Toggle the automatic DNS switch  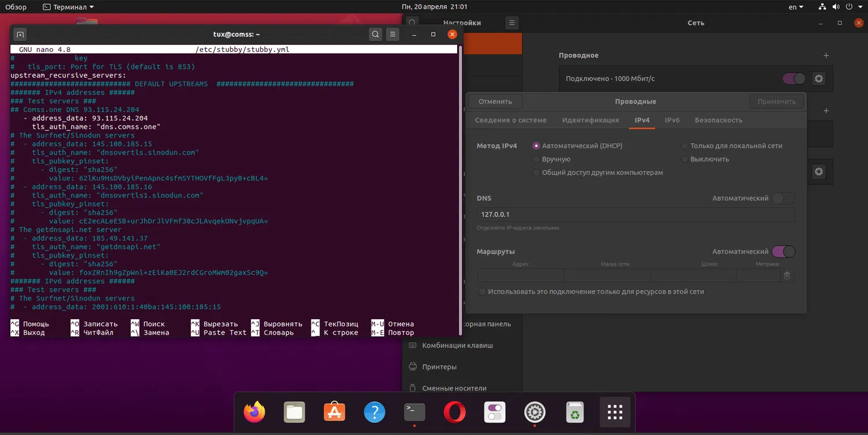[x=784, y=198]
